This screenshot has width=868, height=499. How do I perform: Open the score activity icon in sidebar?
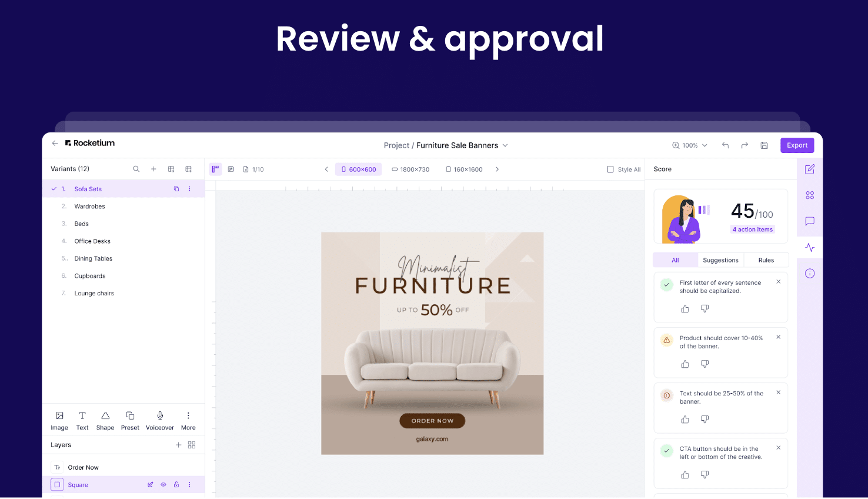coord(810,247)
